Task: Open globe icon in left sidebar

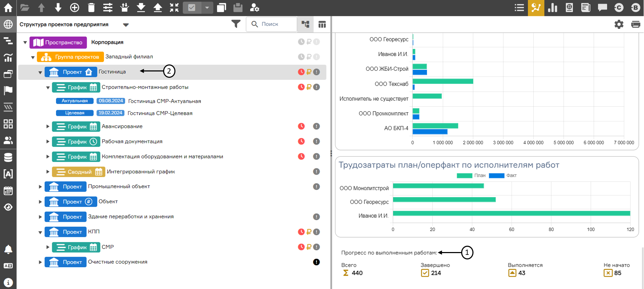Action: pyautogui.click(x=8, y=24)
